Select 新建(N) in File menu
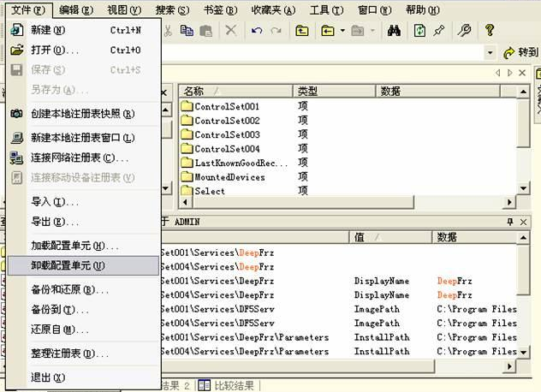Screen dimensions: 541x392 click(x=84, y=30)
